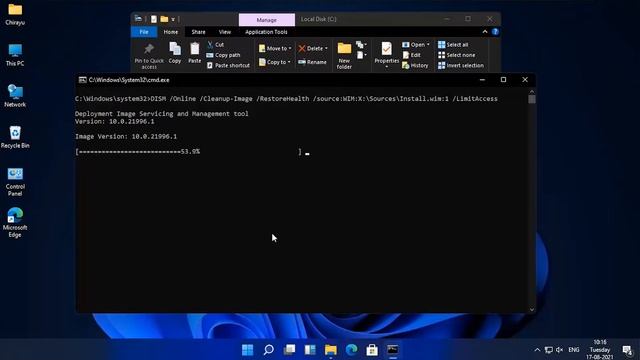Click Select all in Explorer ribbon
Image resolution: width=640 pixels, height=360 pixels.
pos(453,44)
